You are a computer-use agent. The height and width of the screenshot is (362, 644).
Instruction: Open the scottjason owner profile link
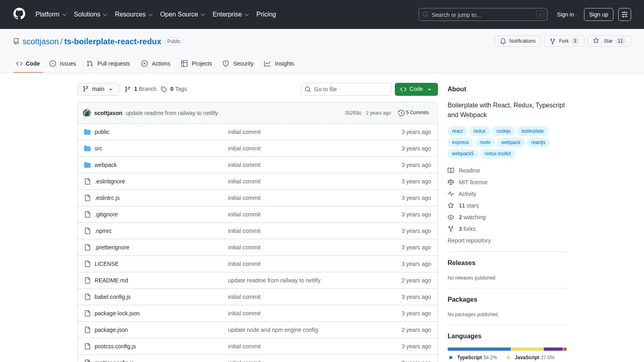41,41
